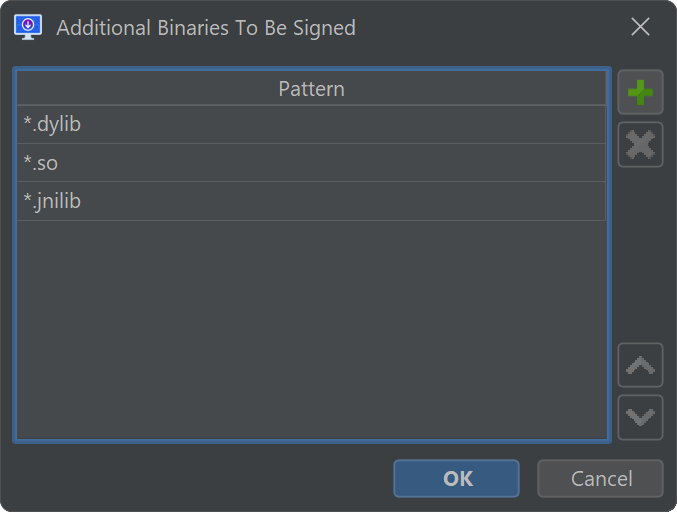Image resolution: width=677 pixels, height=512 pixels.
Task: Click the Cancel button
Action: pos(600,479)
